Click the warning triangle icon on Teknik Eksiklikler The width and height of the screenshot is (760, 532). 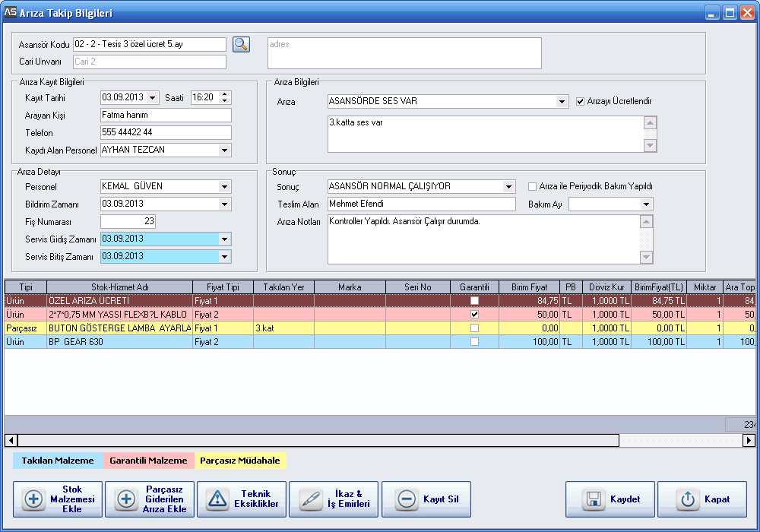tap(217, 499)
